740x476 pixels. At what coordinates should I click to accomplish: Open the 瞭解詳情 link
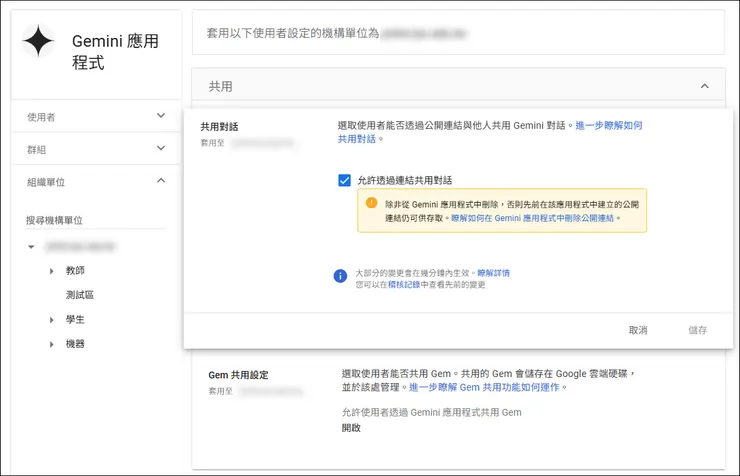[494, 273]
